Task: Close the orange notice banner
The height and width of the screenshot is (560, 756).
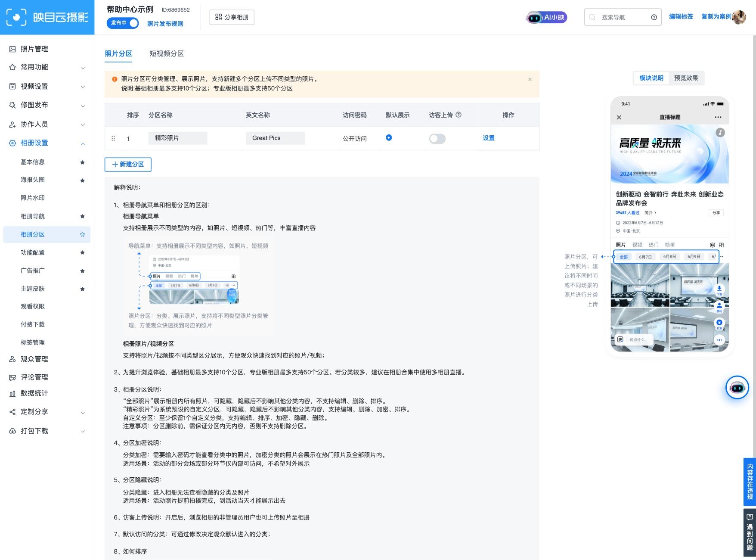Action: point(530,79)
